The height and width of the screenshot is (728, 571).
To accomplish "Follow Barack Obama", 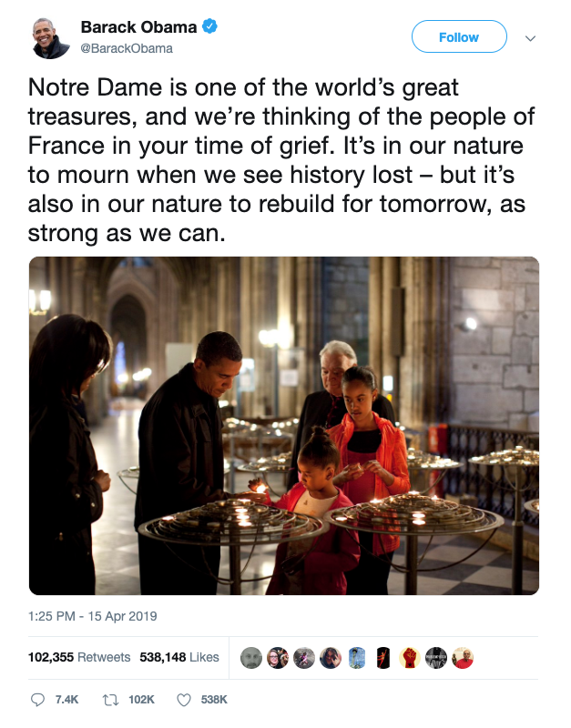I will click(458, 37).
